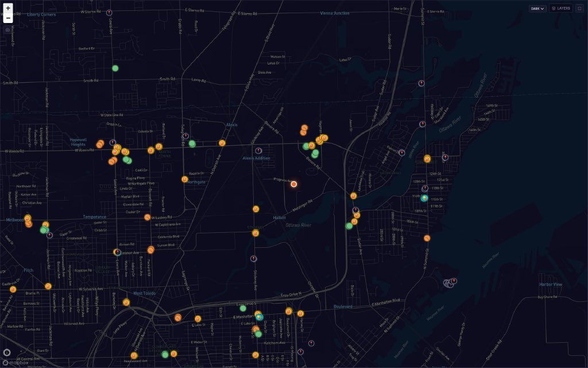Select the yellow marker at N Detroit Ave junction
This screenshot has height=368, width=588.
point(222,143)
